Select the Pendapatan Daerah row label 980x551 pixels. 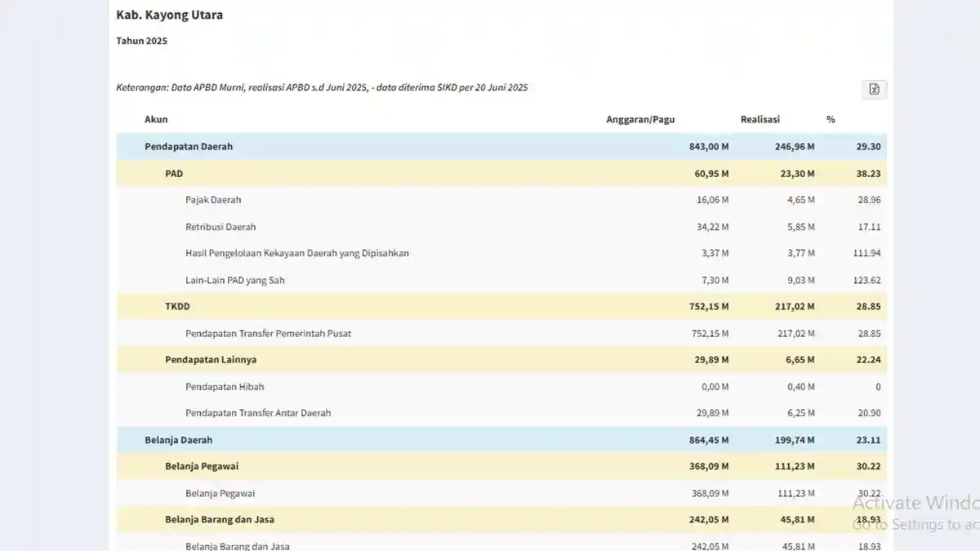pos(189,147)
